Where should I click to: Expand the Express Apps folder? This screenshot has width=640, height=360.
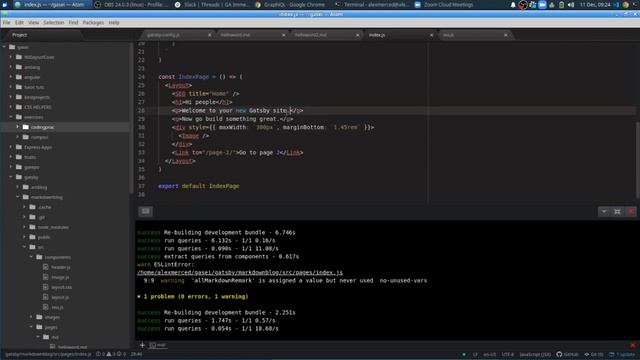tap(11, 147)
